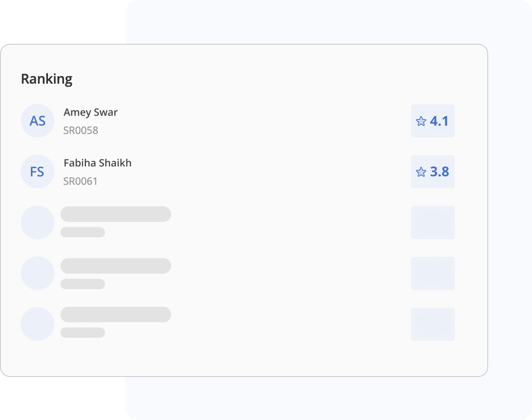Click the first empty rating box
Viewport: 532px width, 420px height.
(x=433, y=223)
